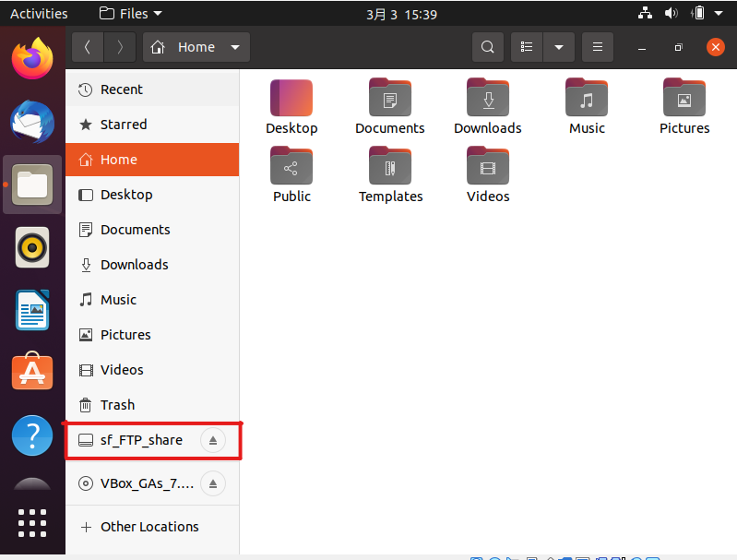Viewport: 737px width, 560px height.
Task: Click the volume icon in the top bar
Action: point(672,13)
